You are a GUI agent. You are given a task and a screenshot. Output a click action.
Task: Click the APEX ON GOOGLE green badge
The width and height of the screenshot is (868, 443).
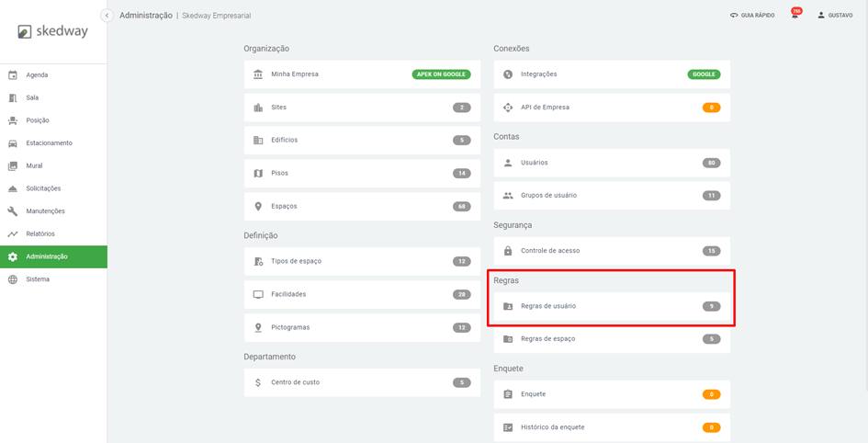tap(441, 74)
